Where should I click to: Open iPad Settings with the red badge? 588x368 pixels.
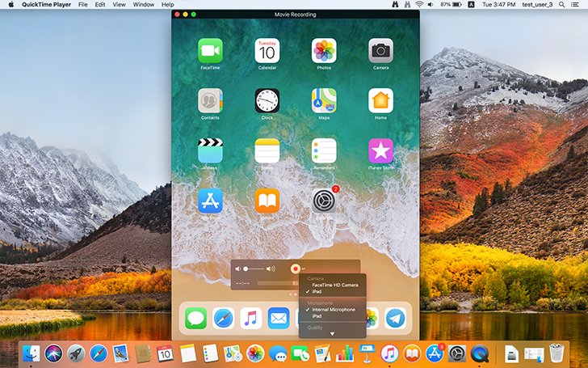tap(324, 201)
